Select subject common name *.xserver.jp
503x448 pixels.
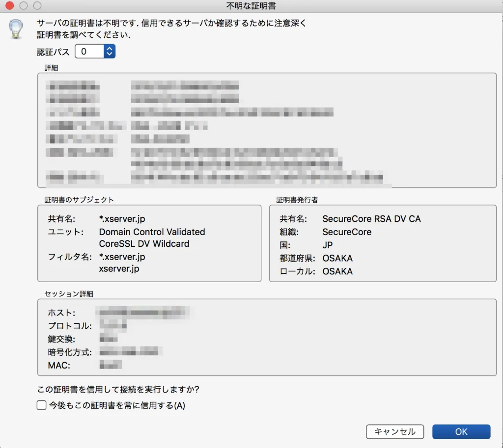(122, 219)
